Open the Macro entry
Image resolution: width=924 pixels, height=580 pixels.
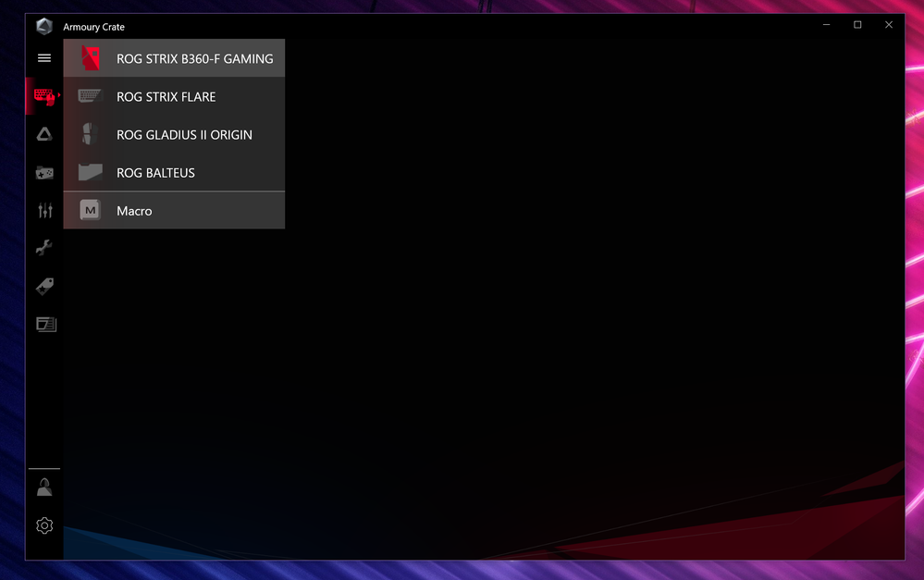174,210
